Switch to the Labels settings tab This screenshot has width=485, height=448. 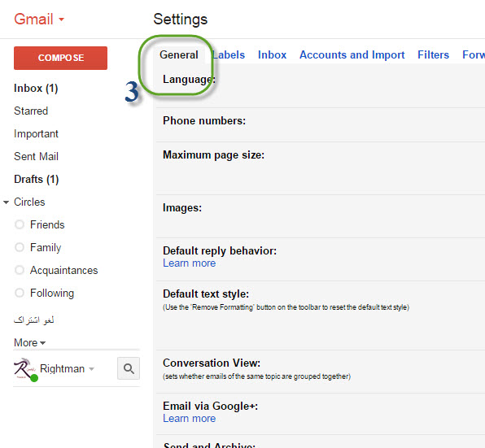[229, 55]
